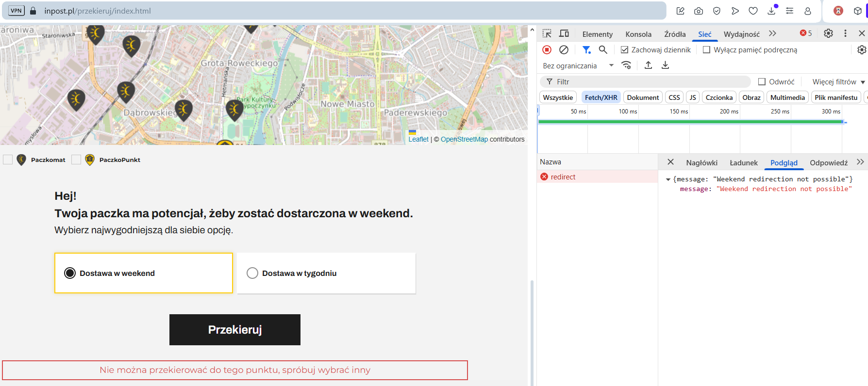Open the network search magnifier
Viewport: 868px width, 386px height.
(x=603, y=49)
